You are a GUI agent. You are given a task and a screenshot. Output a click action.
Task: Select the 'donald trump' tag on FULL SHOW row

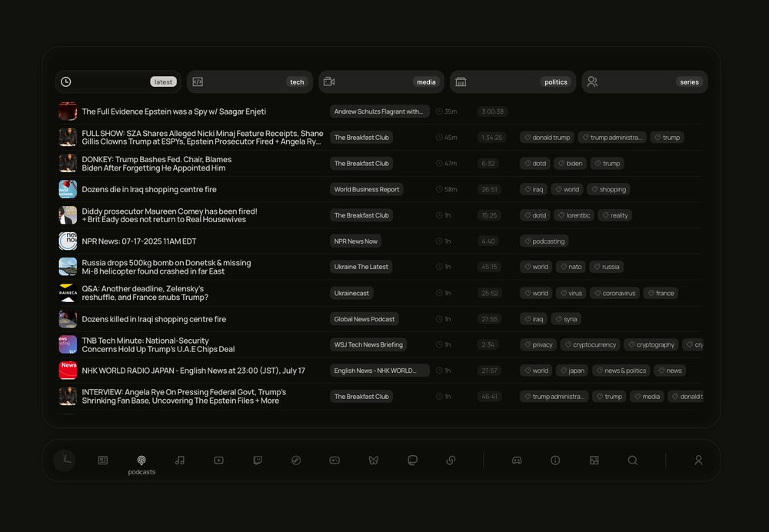coord(547,138)
